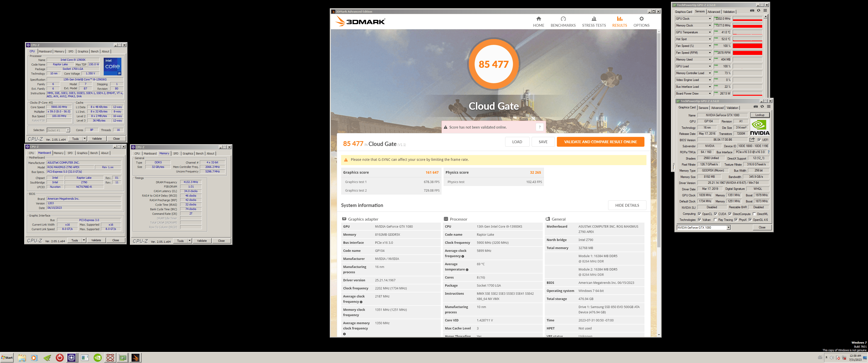This screenshot has width=868, height=363.
Task: Click VALIDATE AND COMPARE RESULT ONLINE
Action: click(x=601, y=142)
